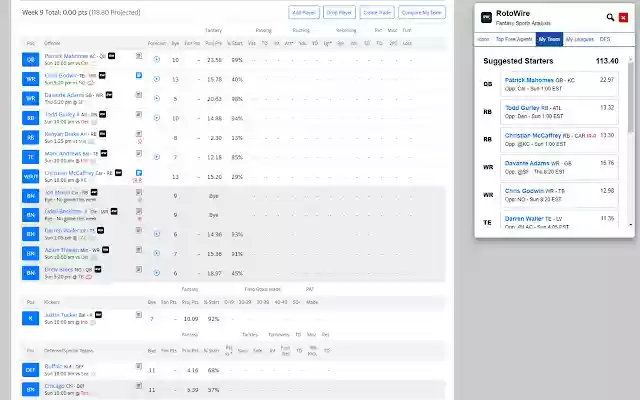Screen dimensions: 640x400
Task: Click RotoWire badge beside Mark Andrews
Action: pos(104,153)
